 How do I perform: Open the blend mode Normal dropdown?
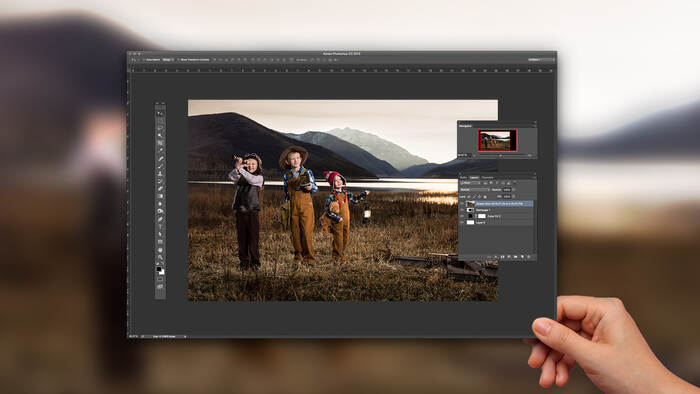click(475, 190)
